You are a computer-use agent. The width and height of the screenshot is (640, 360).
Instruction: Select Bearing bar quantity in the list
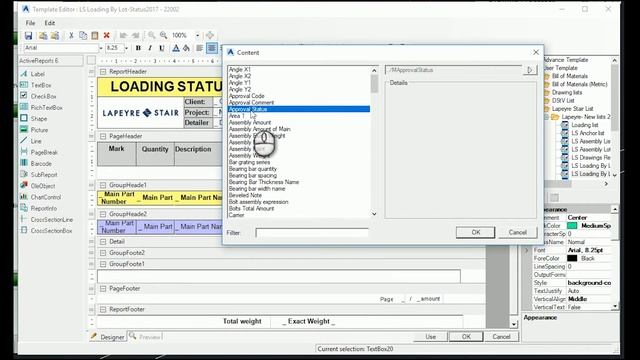point(253,169)
